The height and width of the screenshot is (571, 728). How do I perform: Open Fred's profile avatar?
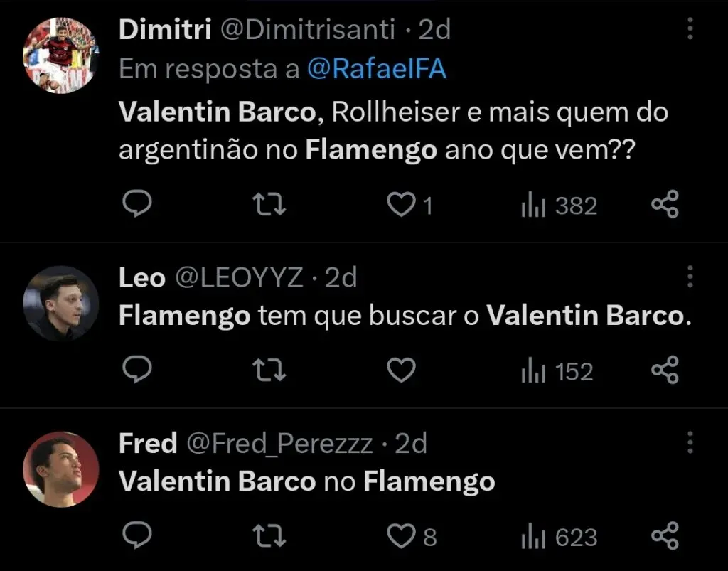(60, 469)
